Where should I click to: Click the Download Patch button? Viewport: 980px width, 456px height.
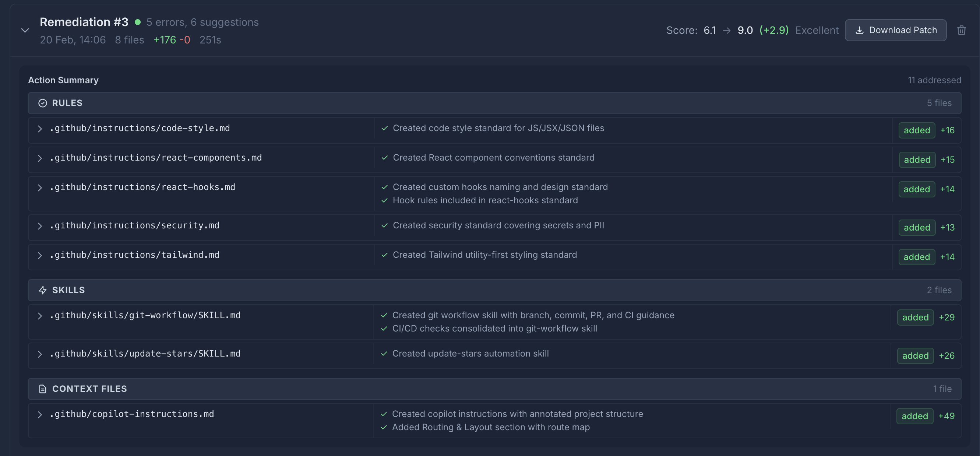pyautogui.click(x=896, y=30)
